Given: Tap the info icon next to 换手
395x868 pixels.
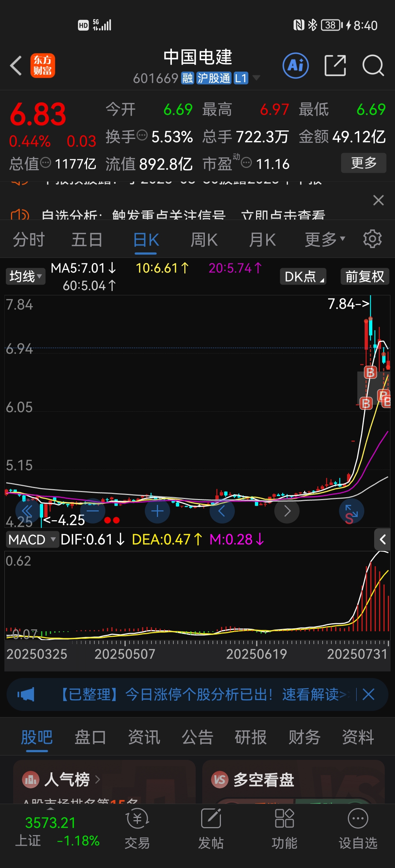Looking at the screenshot, I should 142,135.
